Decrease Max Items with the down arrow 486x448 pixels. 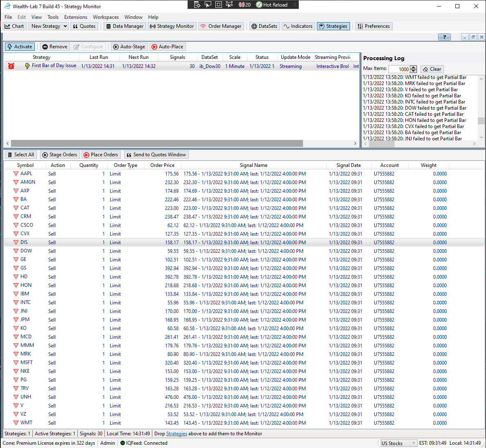pos(413,71)
